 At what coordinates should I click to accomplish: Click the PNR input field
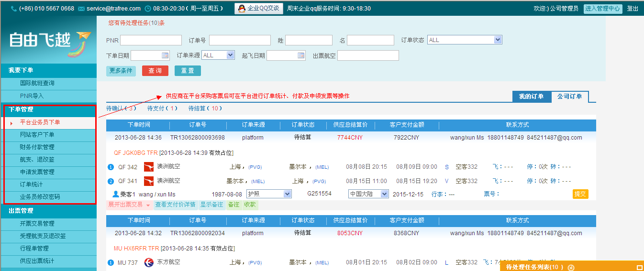(151, 40)
